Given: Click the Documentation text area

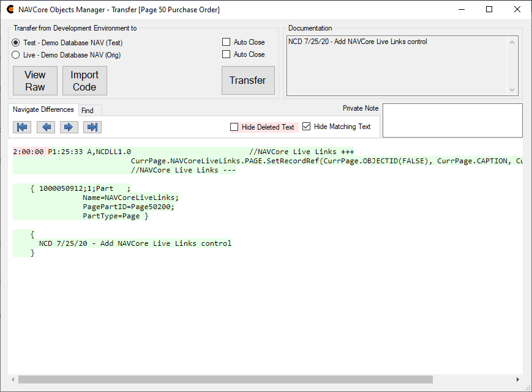Looking at the screenshot, I should (x=398, y=65).
